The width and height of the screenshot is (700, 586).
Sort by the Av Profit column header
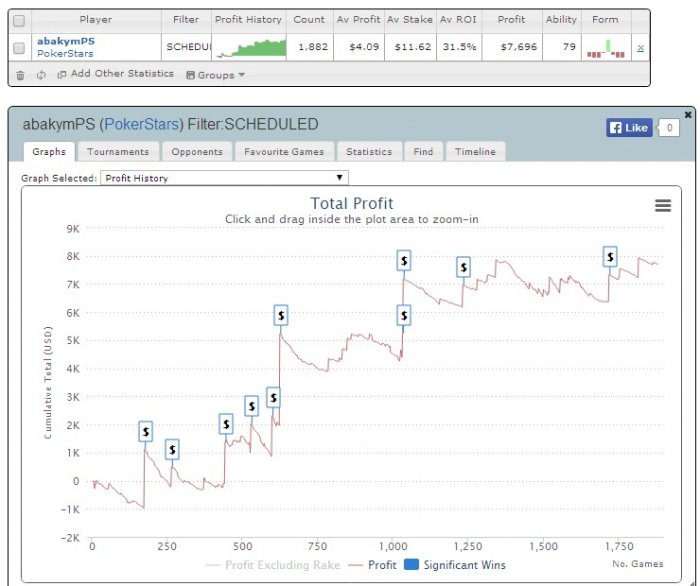358,20
